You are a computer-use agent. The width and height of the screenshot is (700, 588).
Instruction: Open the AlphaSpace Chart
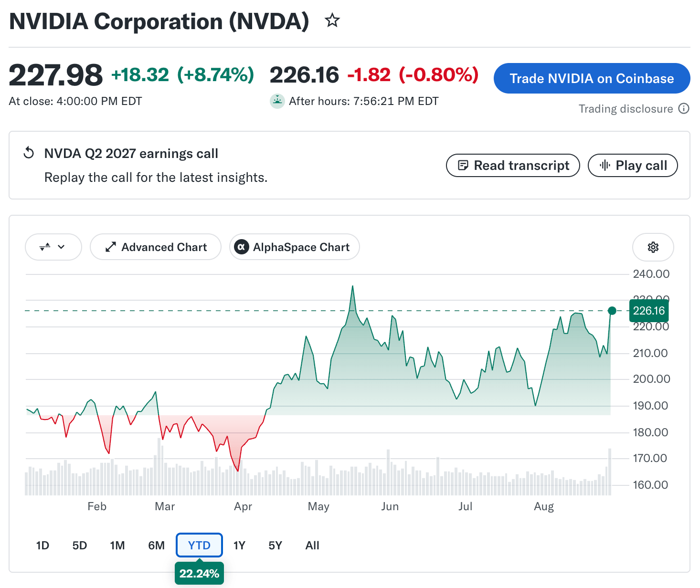click(x=294, y=247)
